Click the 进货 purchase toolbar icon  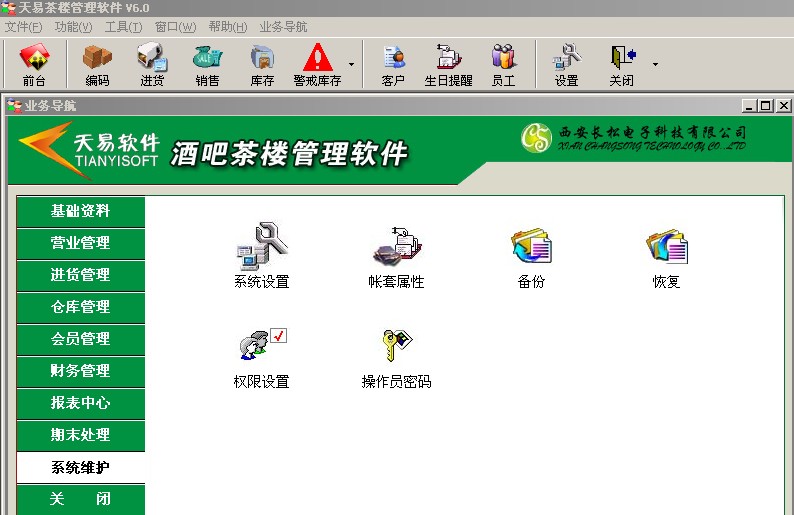152,64
